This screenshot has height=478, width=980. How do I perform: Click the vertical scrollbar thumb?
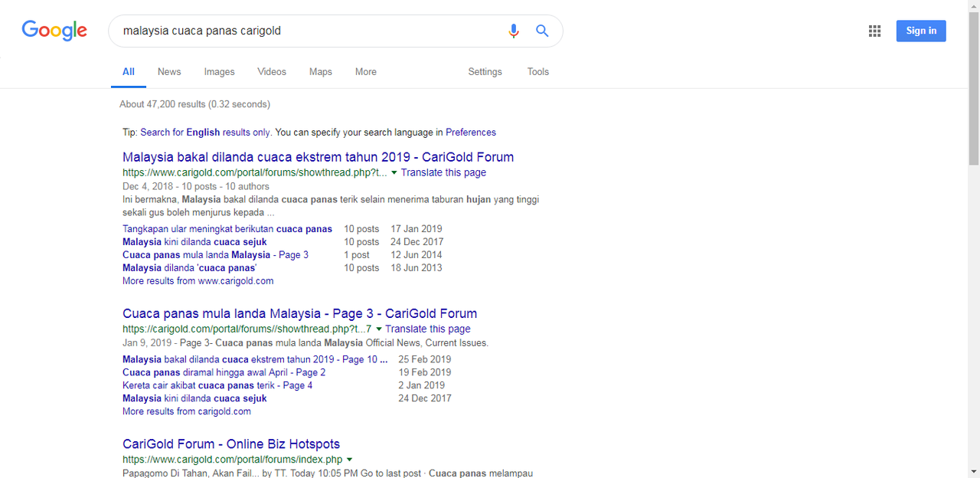974,88
